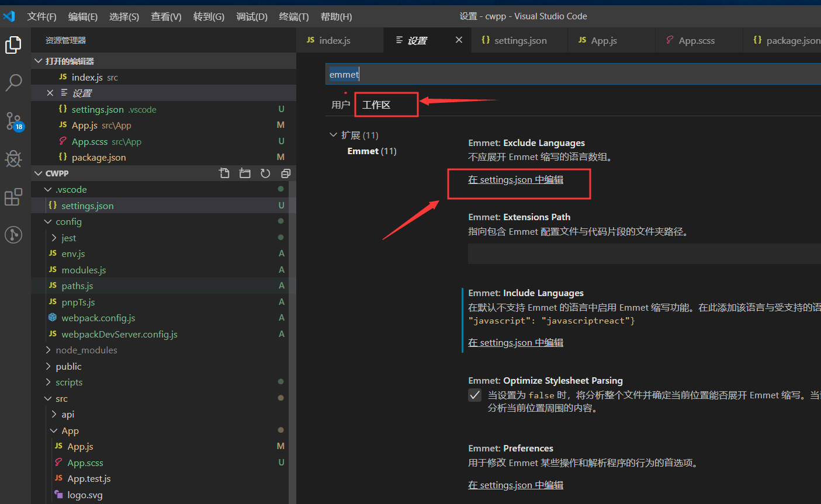
Task: Click the VS Code logo in title bar
Action: point(9,16)
